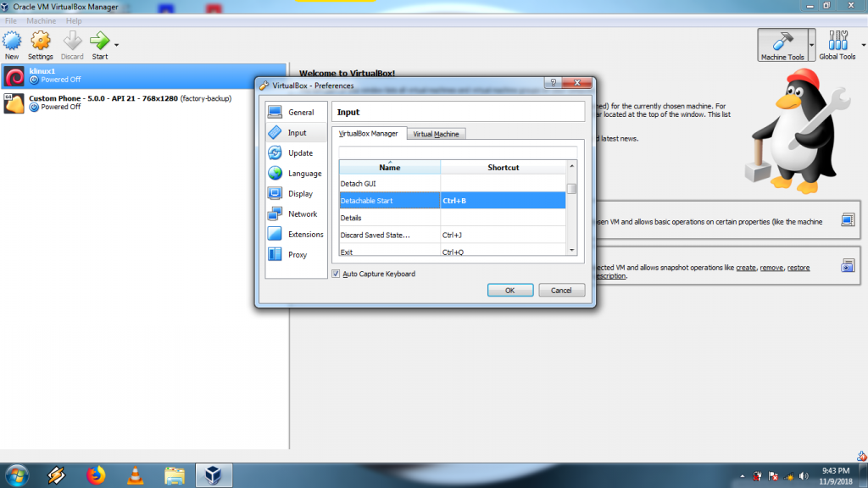Expand Machine Tools dropdown arrow

[x=811, y=46]
